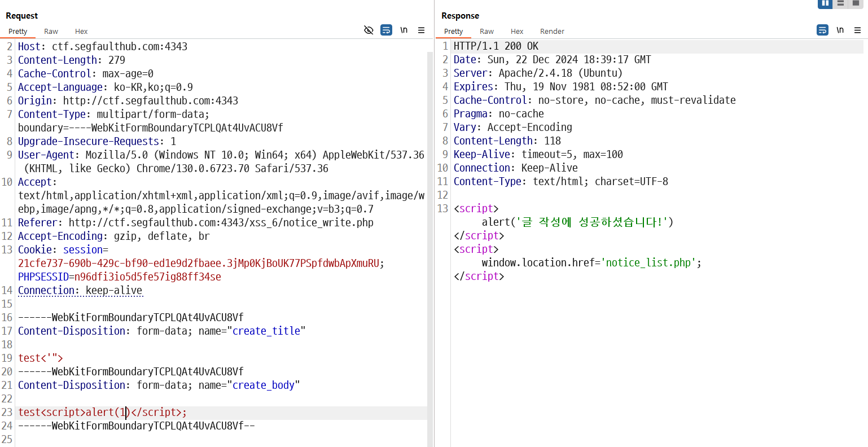Screen dimensions: 868x447
Task: Click Content-Length: 118 in the response
Action: 507,141
